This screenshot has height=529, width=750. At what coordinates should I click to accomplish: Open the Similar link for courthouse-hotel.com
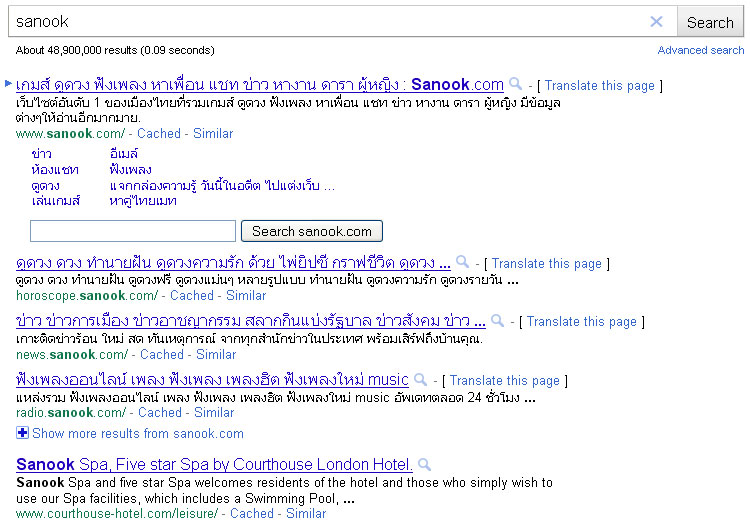click(x=306, y=513)
